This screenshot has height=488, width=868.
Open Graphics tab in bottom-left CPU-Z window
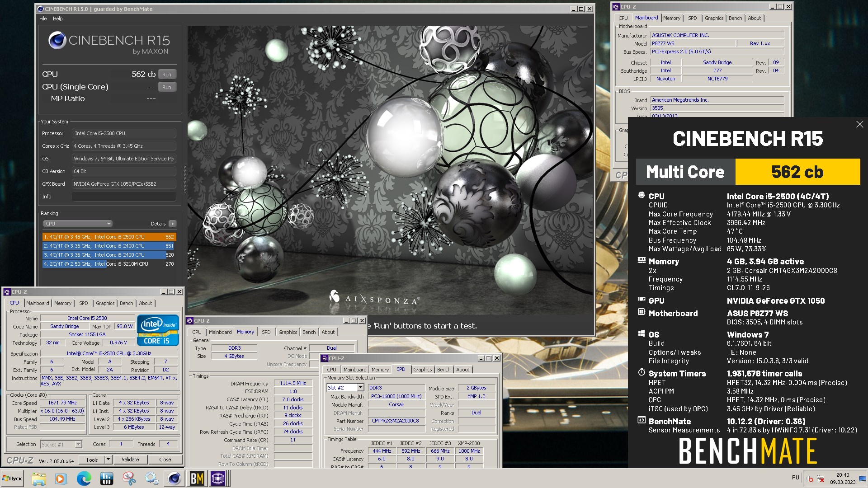[x=105, y=303]
